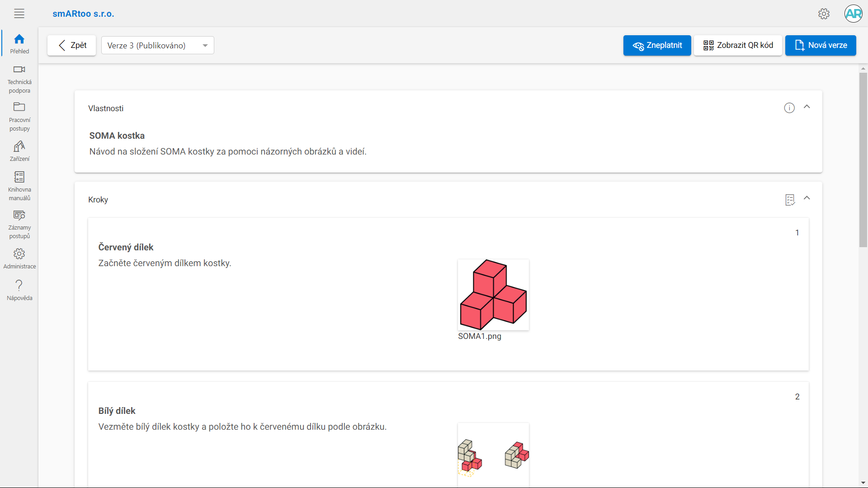The image size is (868, 488).
Task: Click the Červený dílek step title
Action: [x=126, y=247]
